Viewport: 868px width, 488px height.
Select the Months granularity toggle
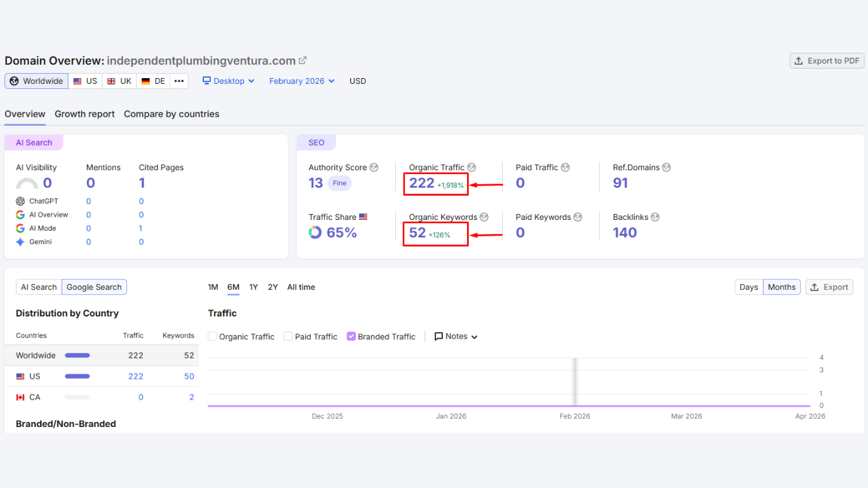pos(782,287)
